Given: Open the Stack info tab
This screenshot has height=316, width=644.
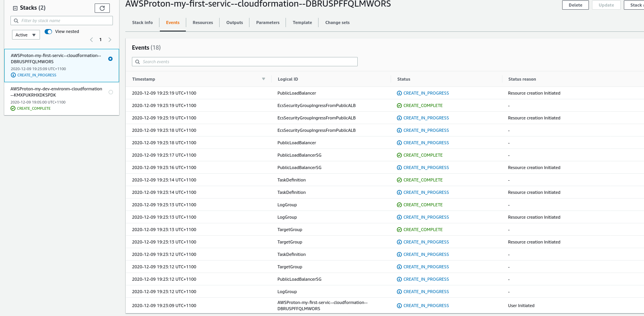Looking at the screenshot, I should tap(142, 22).
